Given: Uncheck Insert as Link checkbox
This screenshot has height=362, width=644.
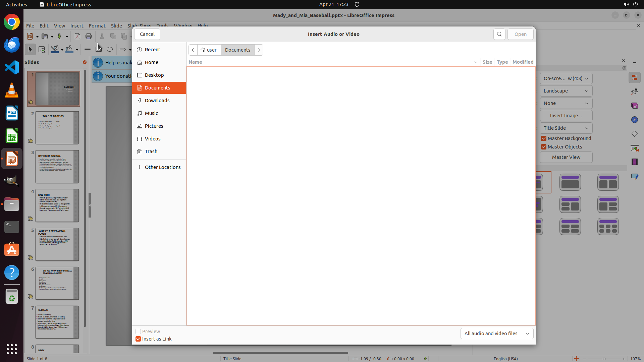Looking at the screenshot, I should point(138,339).
